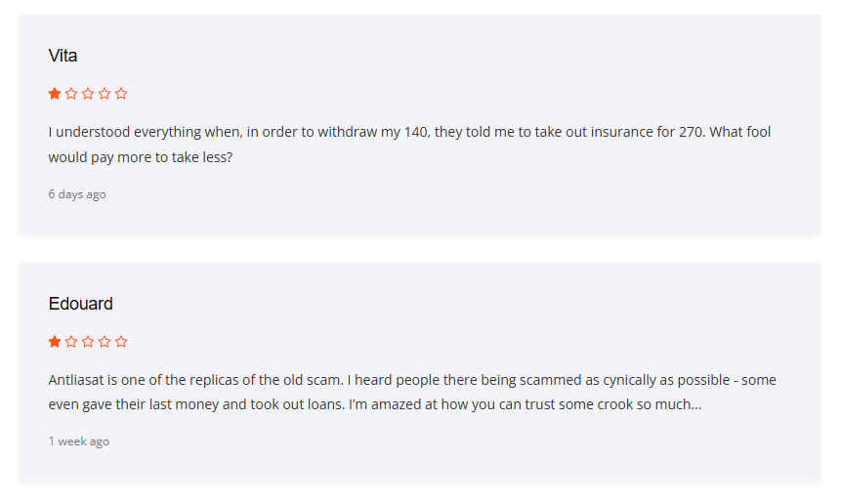Click the filled first star in Edouard's rating
Image resolution: width=841 pixels, height=504 pixels.
point(55,342)
